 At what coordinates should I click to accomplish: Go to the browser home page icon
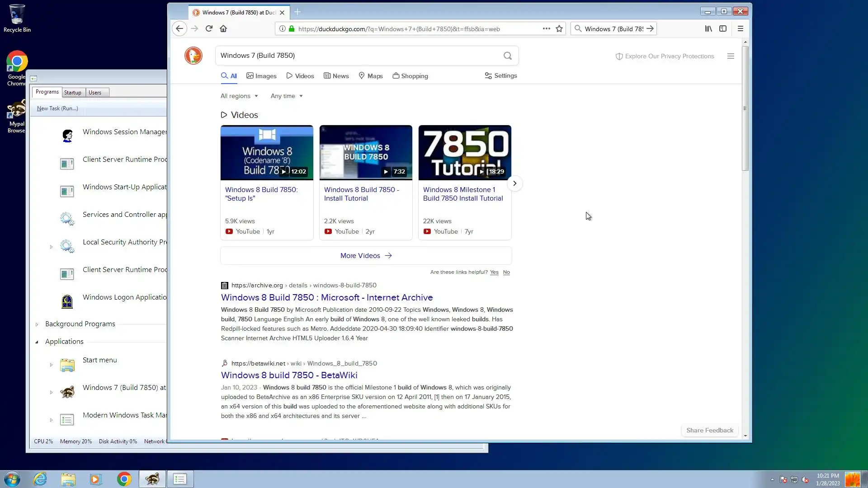point(223,28)
